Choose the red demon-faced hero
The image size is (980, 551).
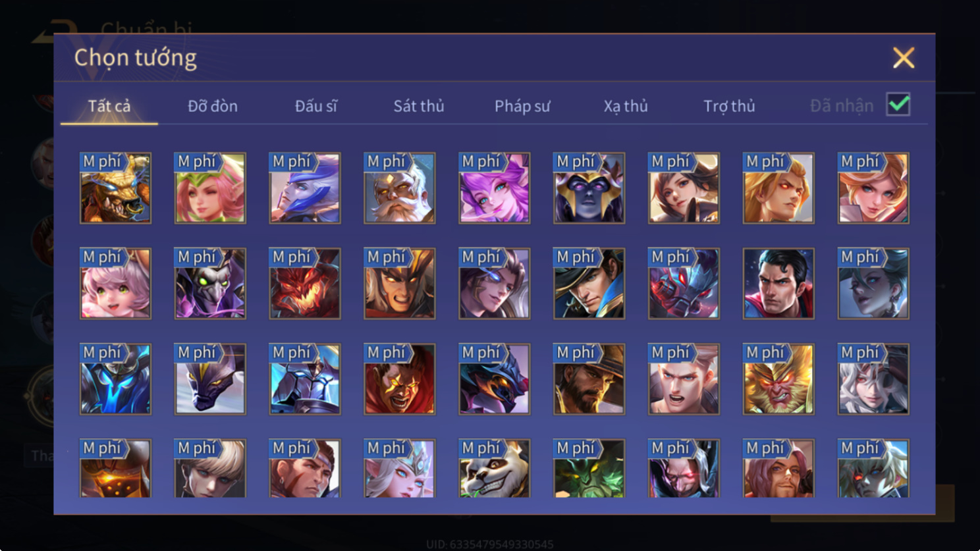point(304,284)
